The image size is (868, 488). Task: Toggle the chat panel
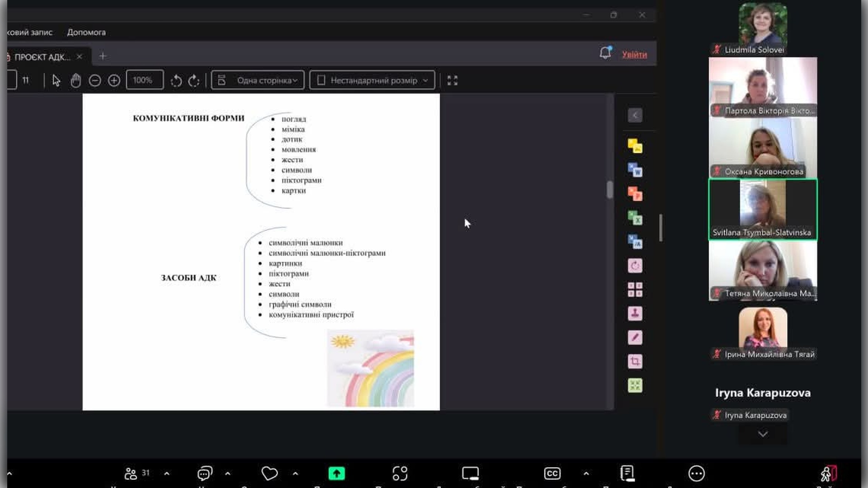[x=204, y=473]
